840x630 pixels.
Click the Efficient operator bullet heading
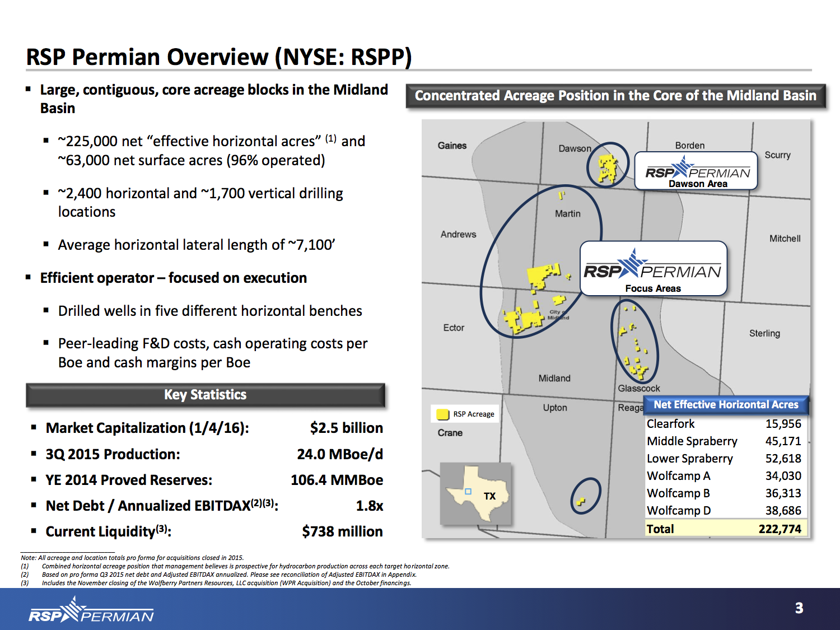click(x=174, y=278)
